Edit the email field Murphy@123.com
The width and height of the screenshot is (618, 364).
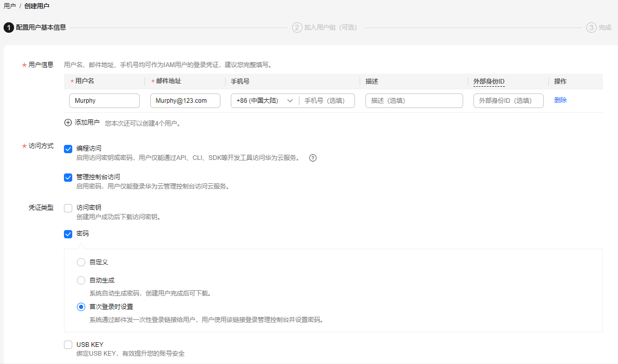point(185,101)
